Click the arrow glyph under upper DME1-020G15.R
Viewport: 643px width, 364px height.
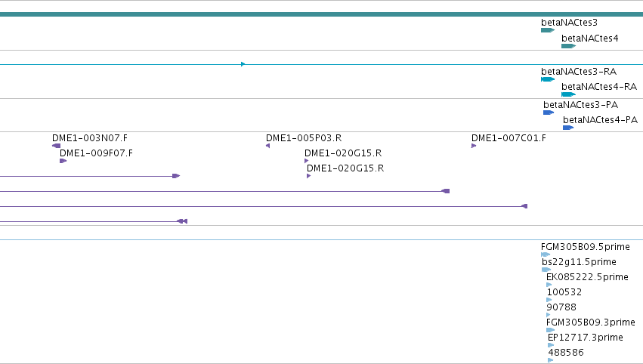coord(306,161)
